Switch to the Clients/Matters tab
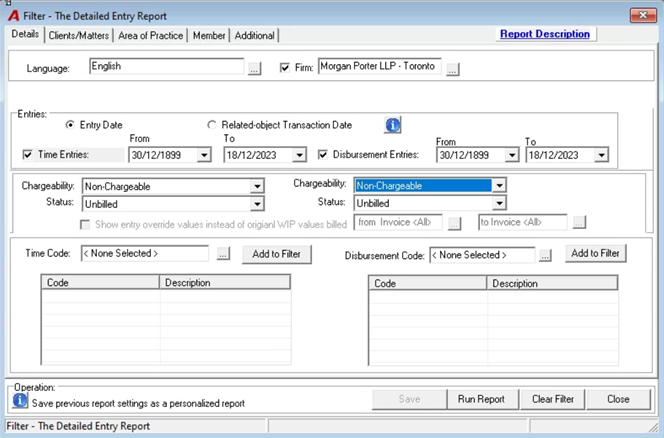664x438 pixels. (79, 36)
